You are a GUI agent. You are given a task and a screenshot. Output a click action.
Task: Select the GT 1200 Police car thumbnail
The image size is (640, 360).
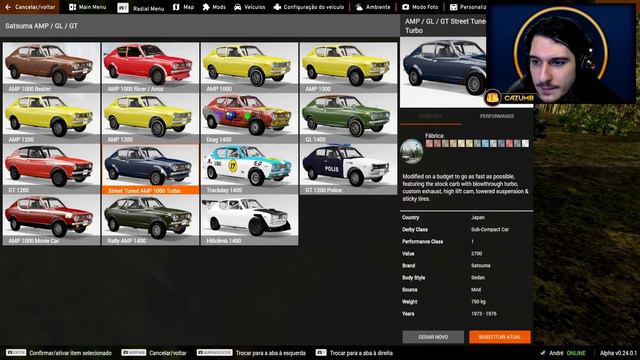click(348, 169)
